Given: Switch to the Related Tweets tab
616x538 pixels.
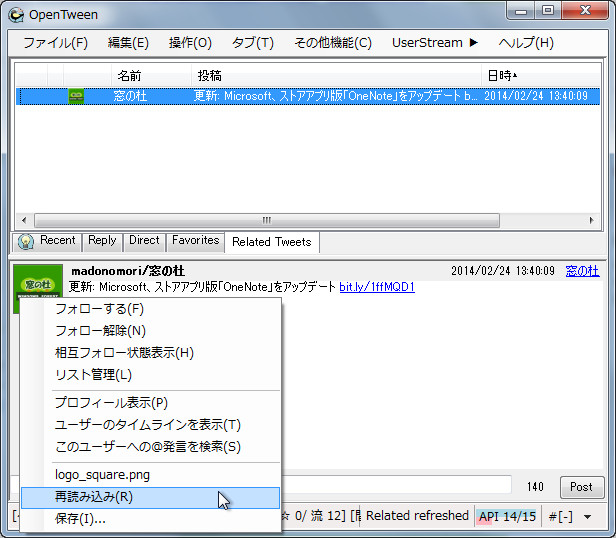Looking at the screenshot, I should click(x=271, y=242).
